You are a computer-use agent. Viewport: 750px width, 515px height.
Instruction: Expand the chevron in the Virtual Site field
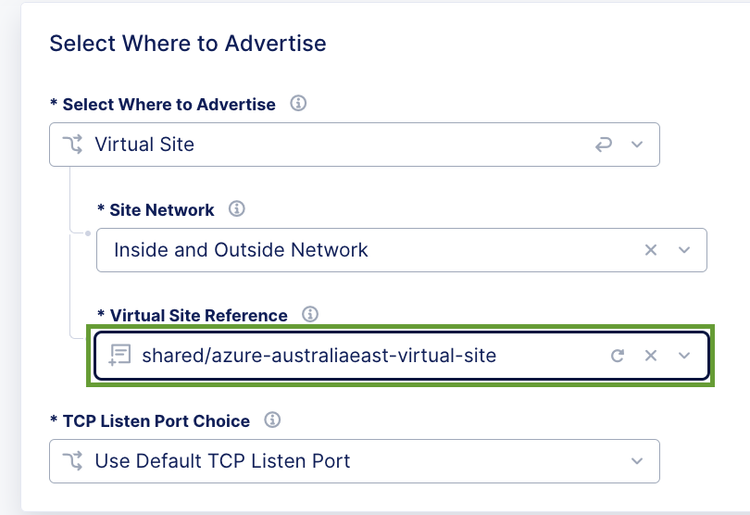pos(637,145)
